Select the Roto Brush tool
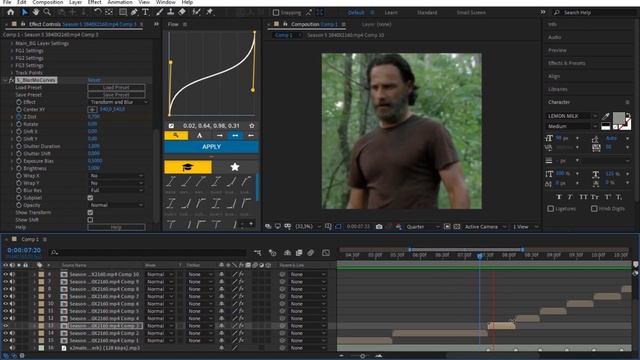 pyautogui.click(x=196, y=12)
